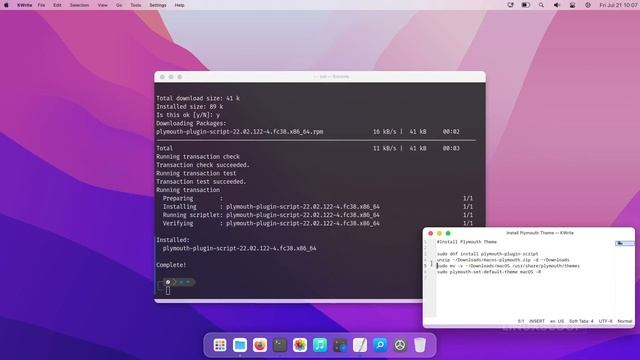The image size is (640, 360).
Task: Open the UTF-8 encoding dropdown in KWrite
Action: [x=605, y=321]
